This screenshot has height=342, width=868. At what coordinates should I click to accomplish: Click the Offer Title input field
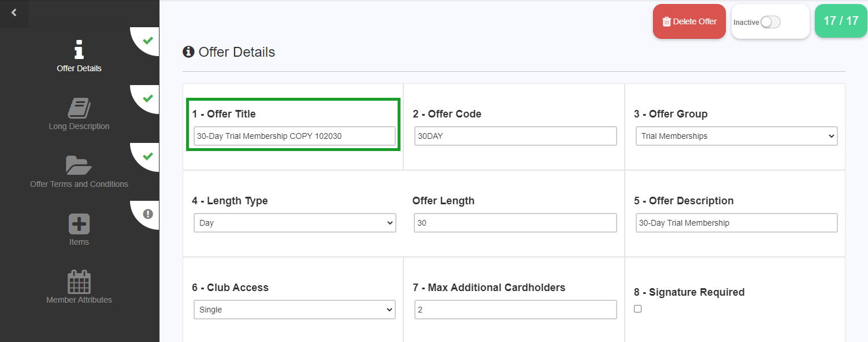[x=295, y=136]
